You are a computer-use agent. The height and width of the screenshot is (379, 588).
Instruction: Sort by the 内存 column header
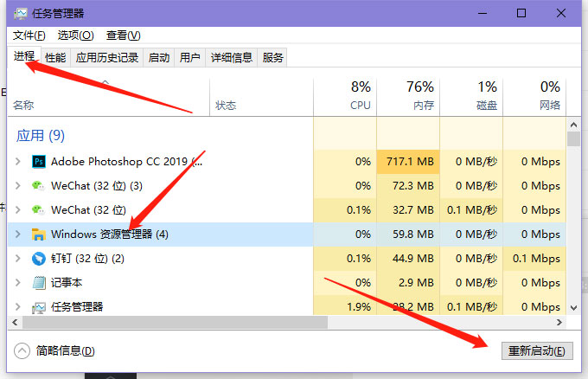tap(408, 97)
